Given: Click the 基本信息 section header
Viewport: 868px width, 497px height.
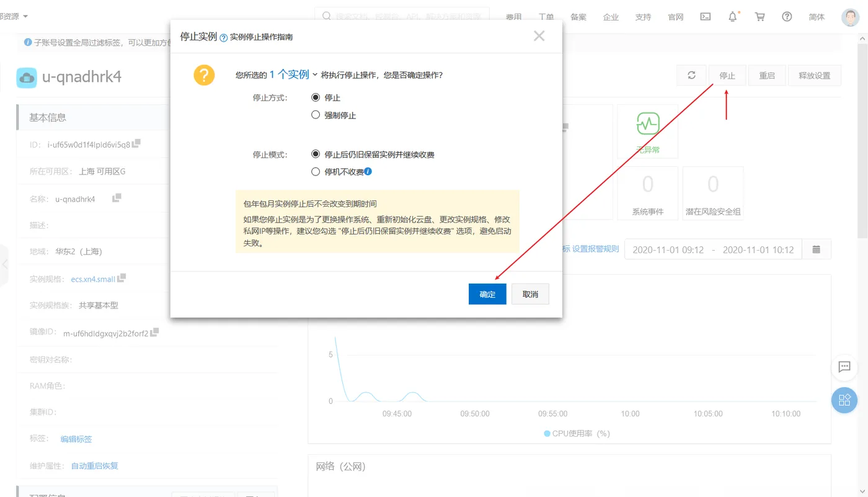Looking at the screenshot, I should click(48, 117).
